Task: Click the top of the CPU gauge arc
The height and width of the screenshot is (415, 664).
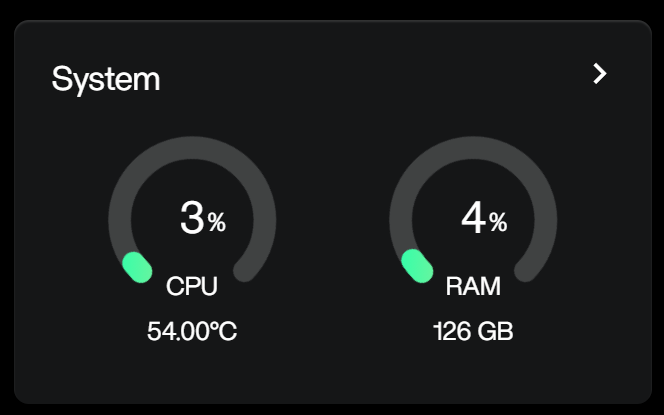Action: (x=192, y=145)
